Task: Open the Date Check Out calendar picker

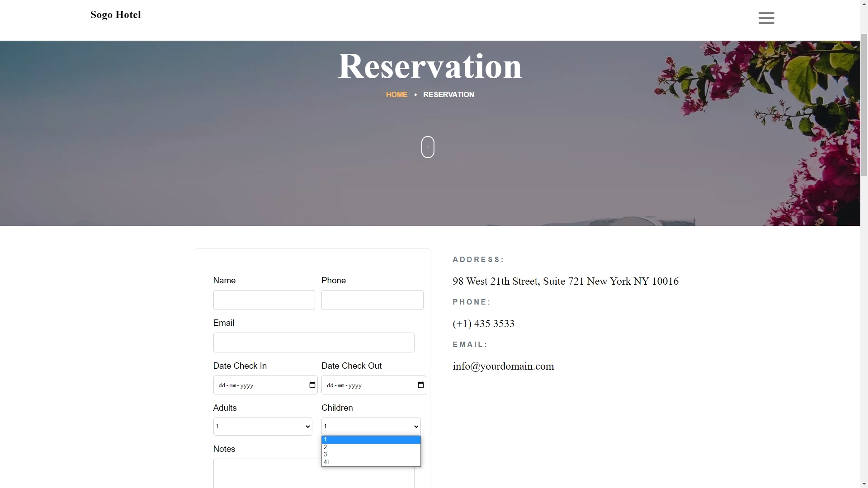Action: pos(420,385)
